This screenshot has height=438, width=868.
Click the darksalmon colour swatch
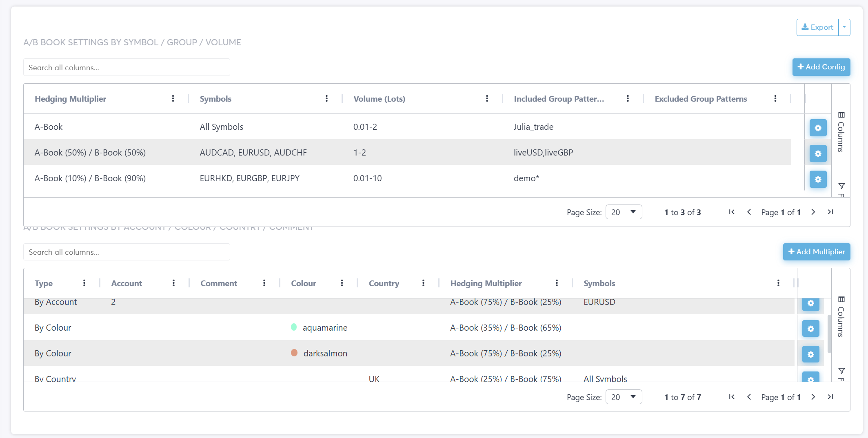coord(294,353)
